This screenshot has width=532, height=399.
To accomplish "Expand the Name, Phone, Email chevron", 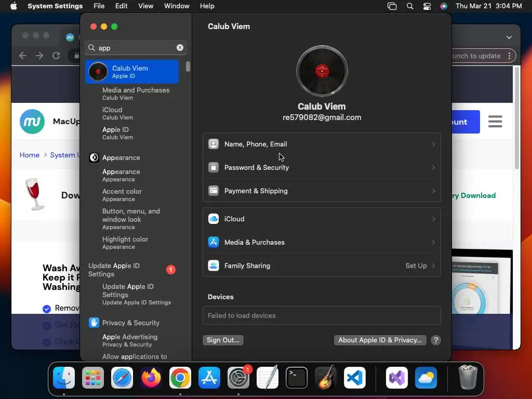I will coord(433,144).
